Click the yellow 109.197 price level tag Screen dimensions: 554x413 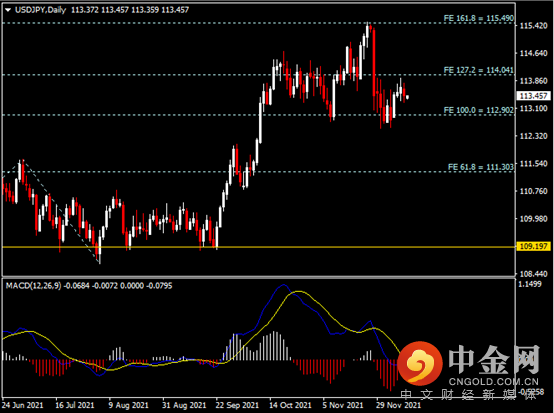tap(534, 246)
